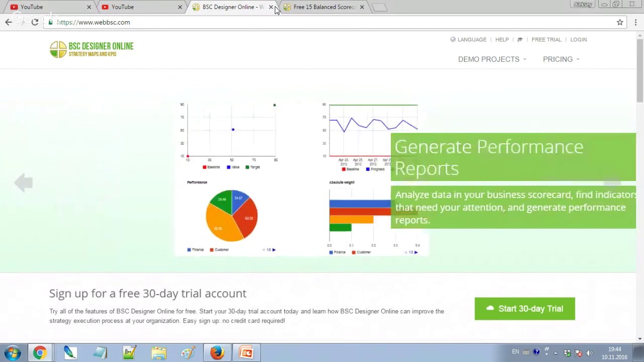Open the notebook taskbar icon

click(100, 352)
